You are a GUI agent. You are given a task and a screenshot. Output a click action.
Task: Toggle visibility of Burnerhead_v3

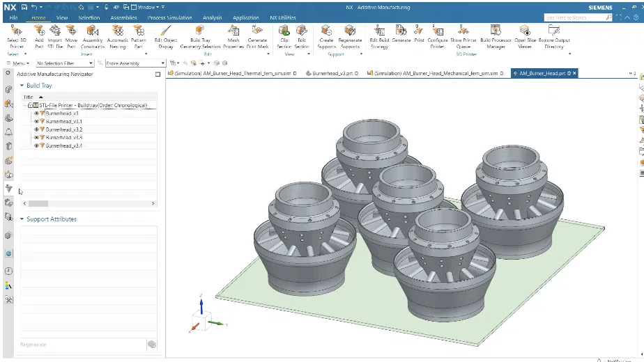36,113
